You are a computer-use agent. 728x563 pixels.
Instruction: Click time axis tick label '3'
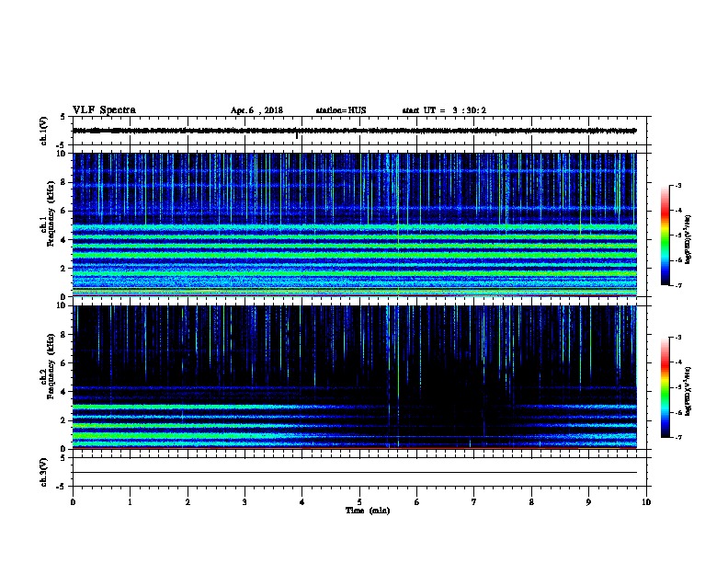pyautogui.click(x=245, y=502)
